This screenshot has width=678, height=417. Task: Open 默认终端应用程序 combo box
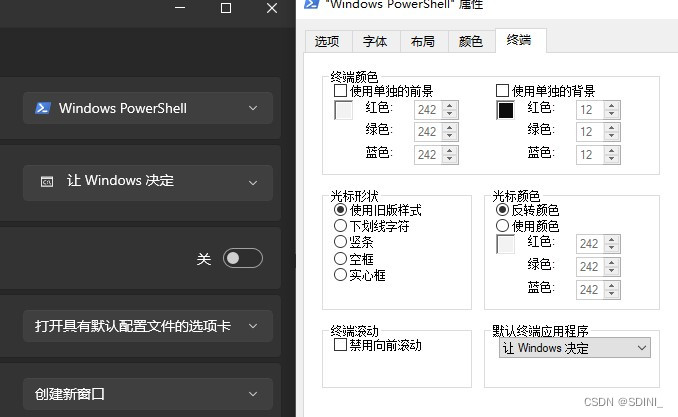tap(575, 348)
